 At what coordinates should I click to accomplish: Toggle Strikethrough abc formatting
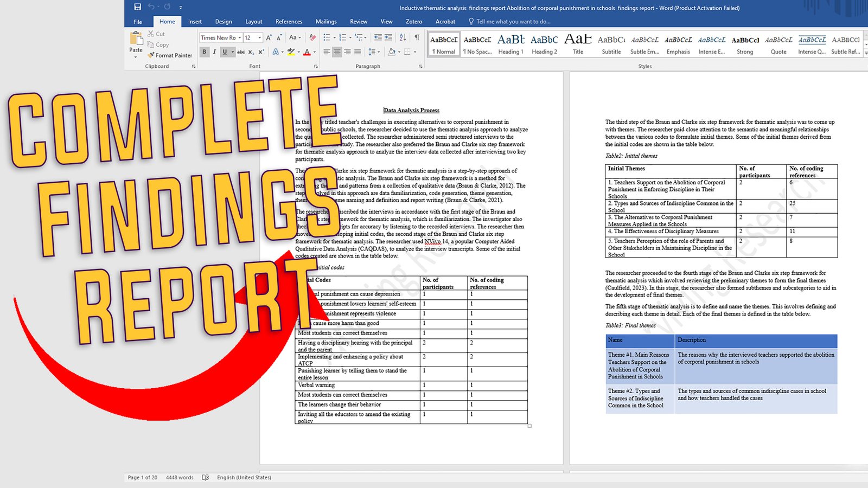pos(241,52)
